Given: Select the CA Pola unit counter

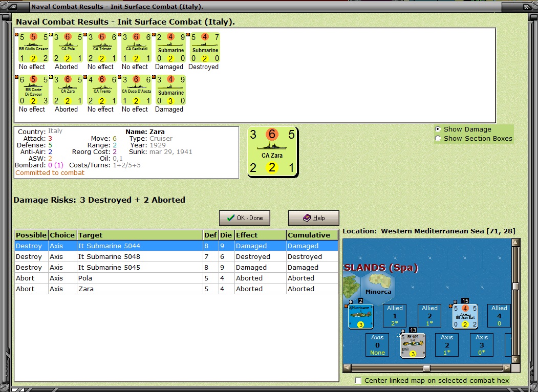Looking at the screenshot, I should click(x=68, y=47).
